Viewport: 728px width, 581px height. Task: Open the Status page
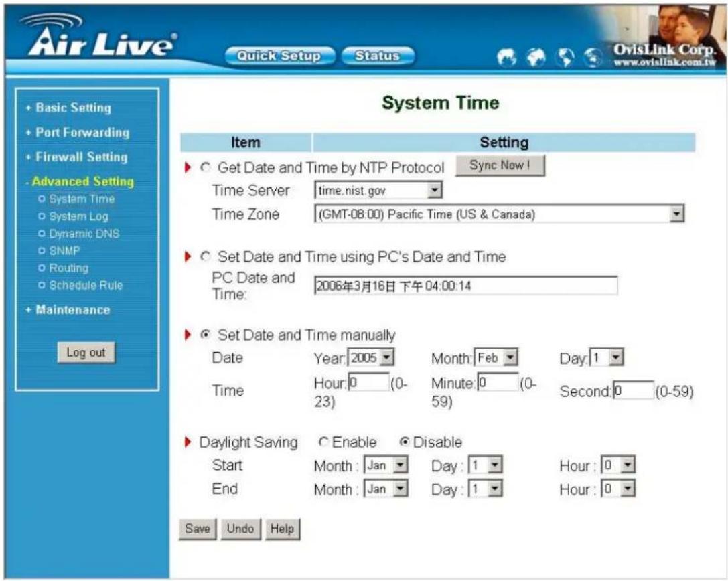[x=378, y=56]
